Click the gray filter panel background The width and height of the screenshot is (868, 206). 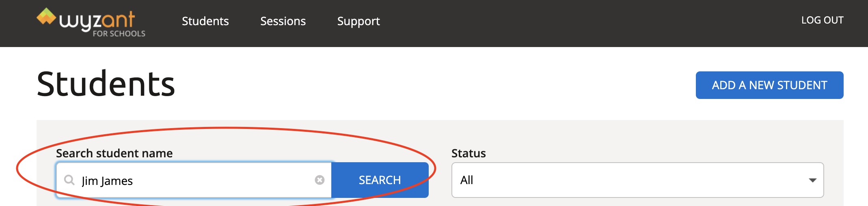pyautogui.click(x=440, y=134)
